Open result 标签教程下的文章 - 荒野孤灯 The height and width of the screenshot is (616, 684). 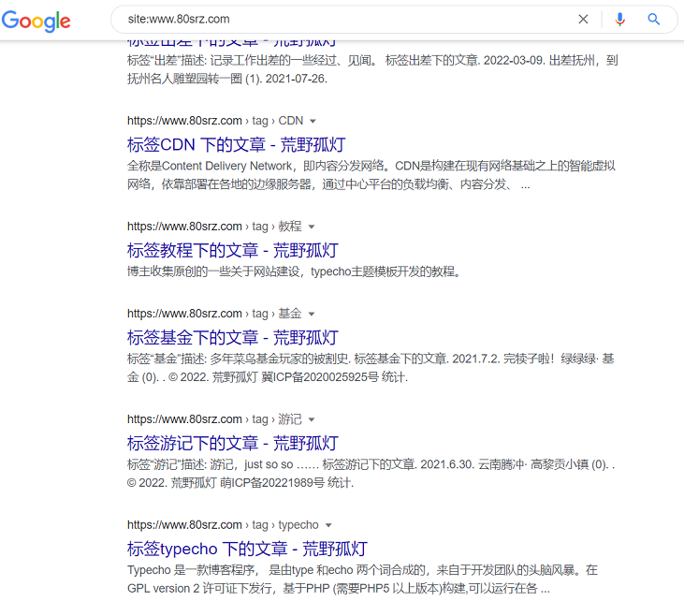(233, 251)
